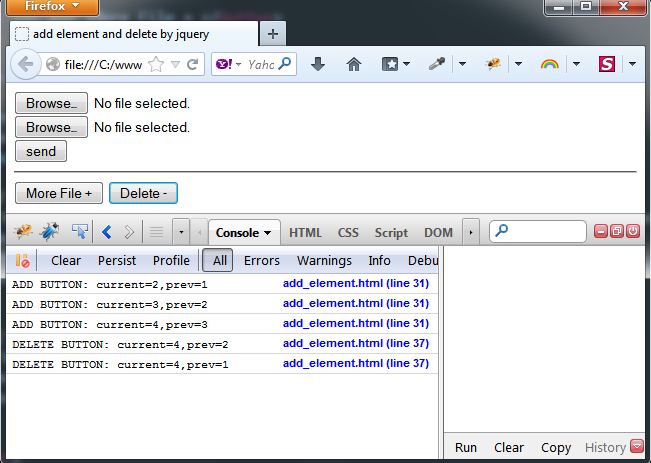This screenshot has width=651, height=463.
Task: Click the eyedropper color picker icon
Action: tap(436, 64)
